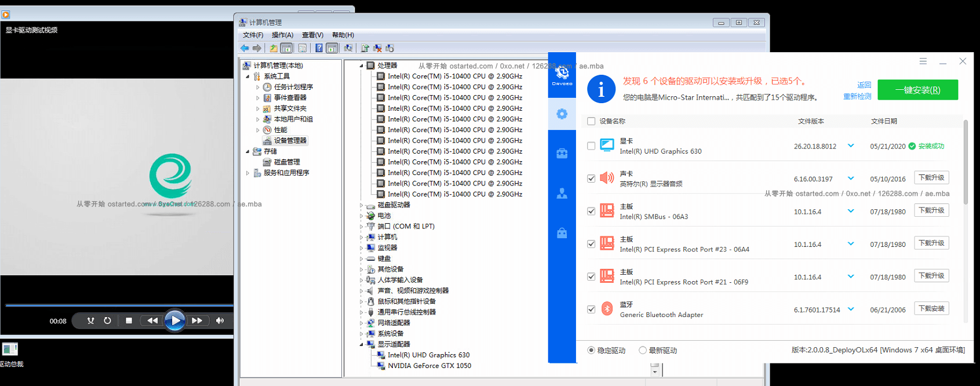
Task: Expand the 磁盘驱动器 disk drives node
Action: (361, 205)
